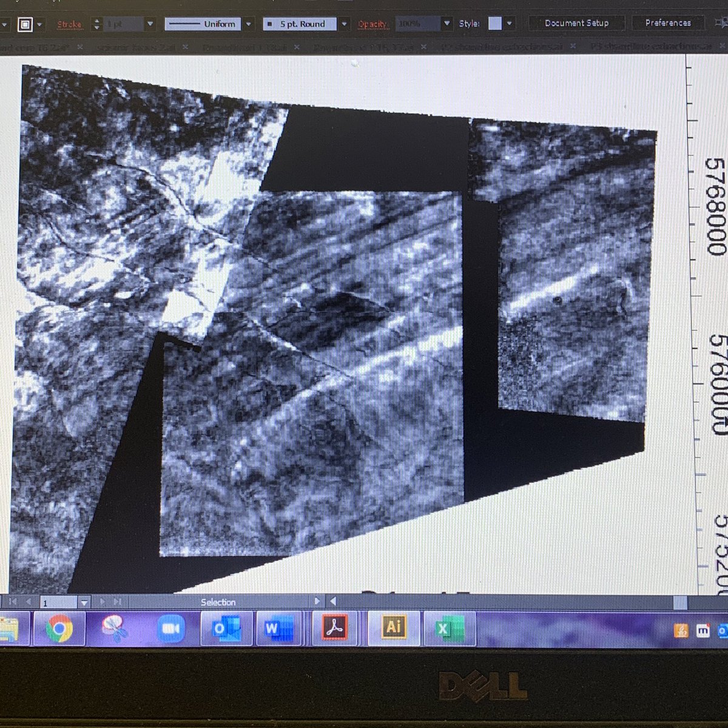728x728 pixels.
Task: Click the stroke color box icon
Action: click(x=24, y=24)
